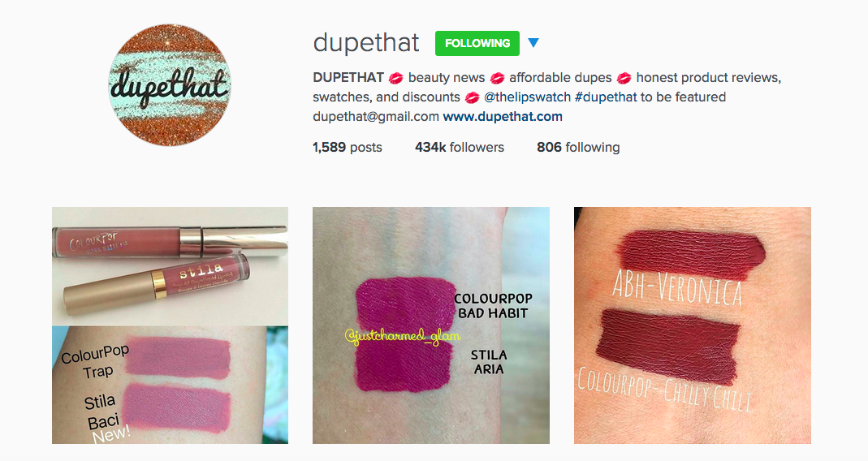Click the 1,589 posts count
The height and width of the screenshot is (461, 868).
click(x=347, y=147)
